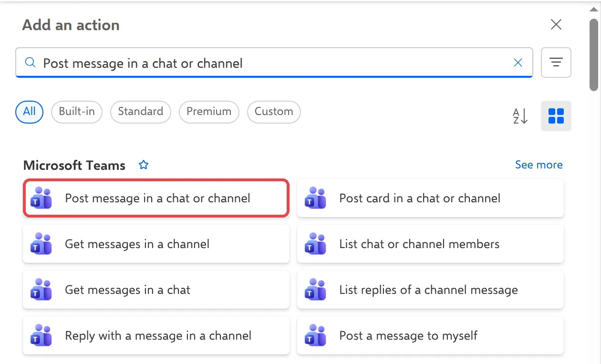The image size is (601, 364).
Task: Focus the action search input field
Action: (x=274, y=62)
